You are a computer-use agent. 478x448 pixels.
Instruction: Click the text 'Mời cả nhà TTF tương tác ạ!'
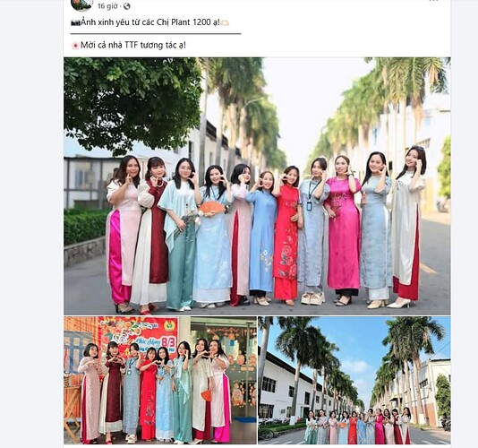tap(133, 45)
